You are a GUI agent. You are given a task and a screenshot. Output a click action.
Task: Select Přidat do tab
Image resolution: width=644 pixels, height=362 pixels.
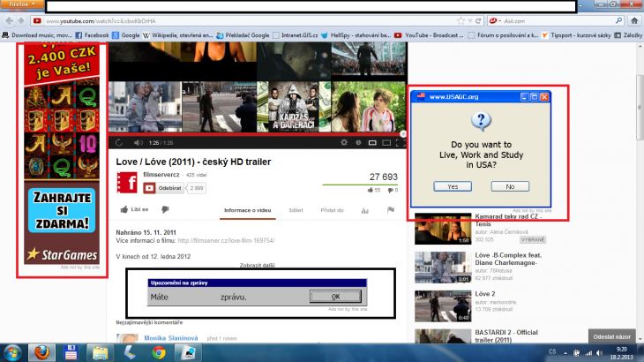tap(332, 210)
